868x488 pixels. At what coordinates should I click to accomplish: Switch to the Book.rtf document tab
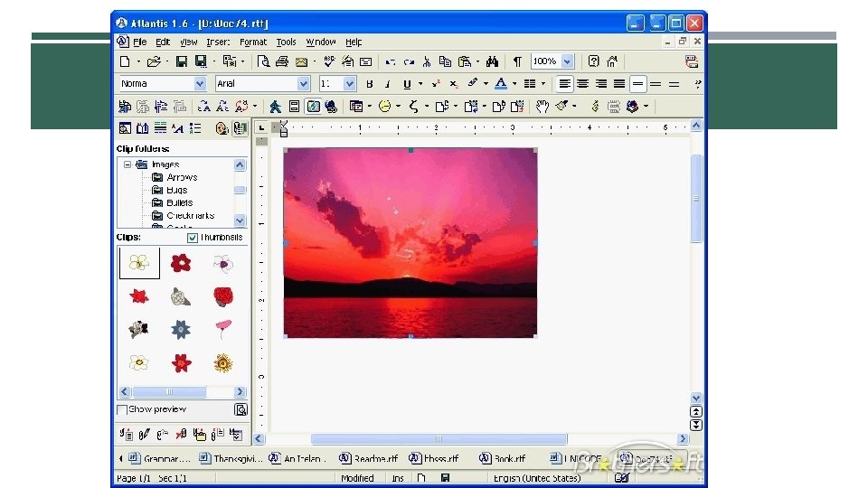[503, 458]
